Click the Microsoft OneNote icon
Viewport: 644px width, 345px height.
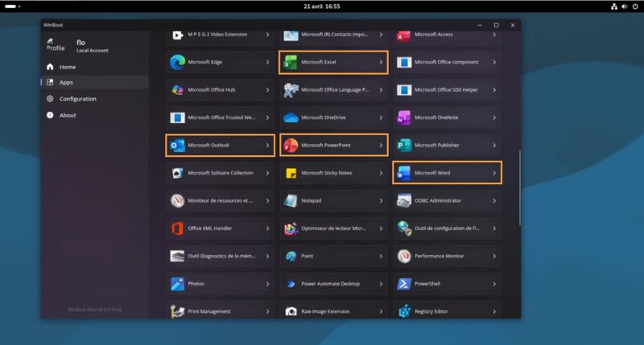[404, 117]
